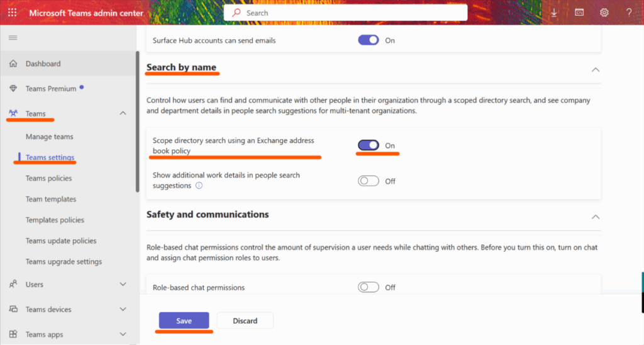Select Manage teams menu item
Image resolution: width=644 pixels, height=345 pixels.
pyautogui.click(x=49, y=137)
